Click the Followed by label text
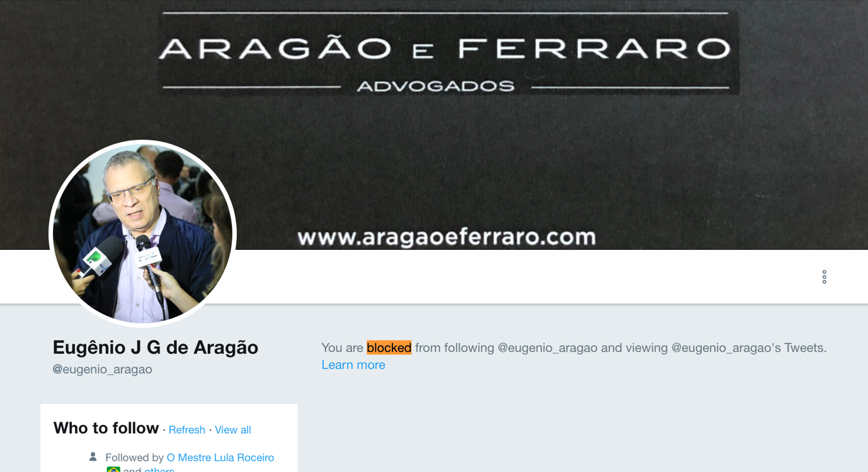Viewport: 868px width, 472px height. coord(134,458)
